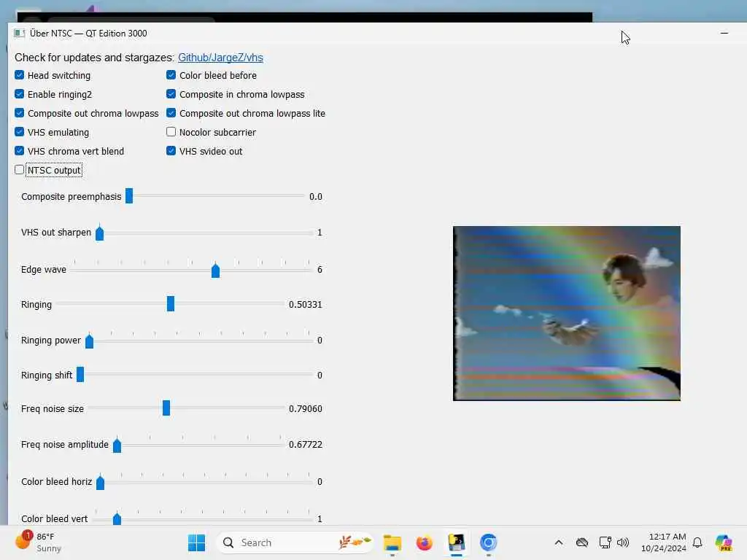Click the Freq noise amplitude slider handle
This screenshot has height=560, width=747.
[117, 445]
